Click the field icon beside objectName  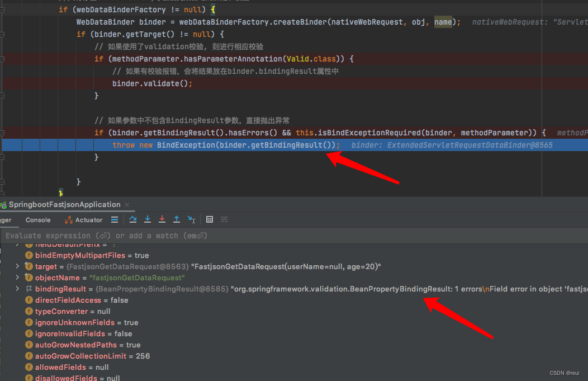tap(29, 277)
